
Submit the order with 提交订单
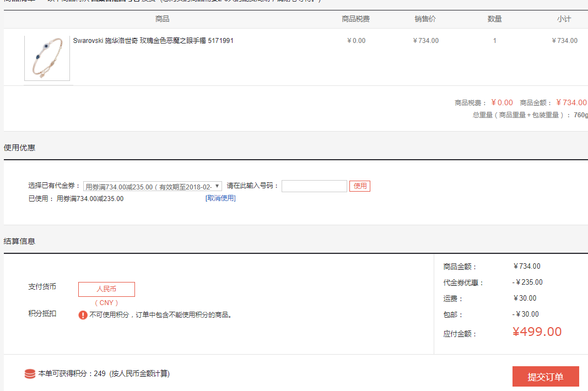tap(545, 377)
